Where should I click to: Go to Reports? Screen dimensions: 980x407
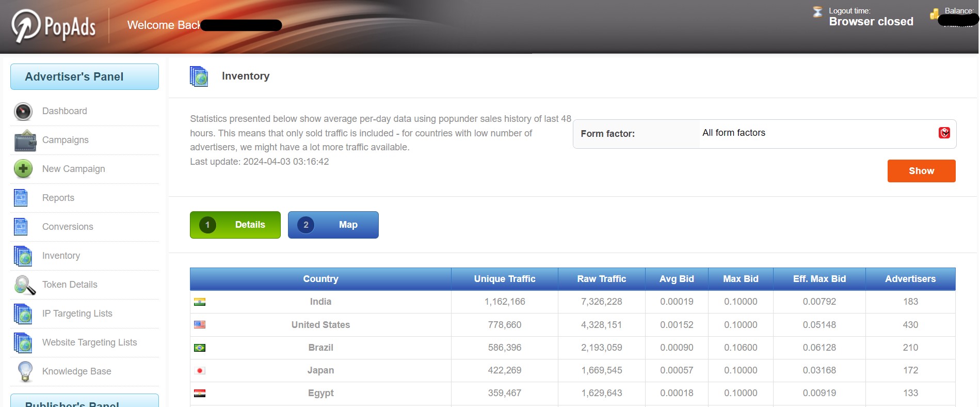[x=58, y=198]
